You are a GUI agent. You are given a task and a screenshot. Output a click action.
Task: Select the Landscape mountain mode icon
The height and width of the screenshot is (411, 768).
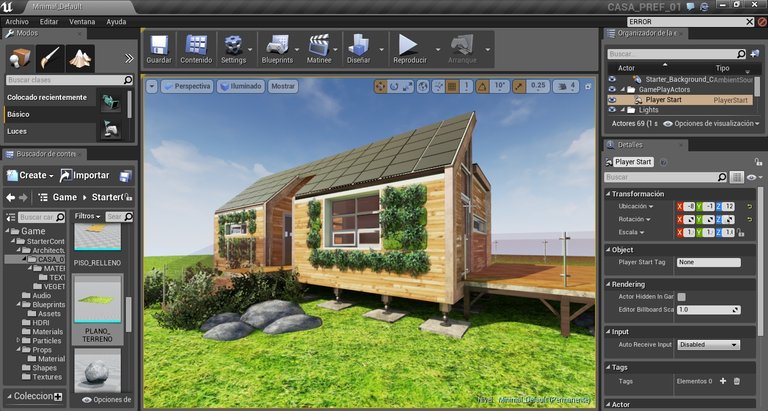80,58
